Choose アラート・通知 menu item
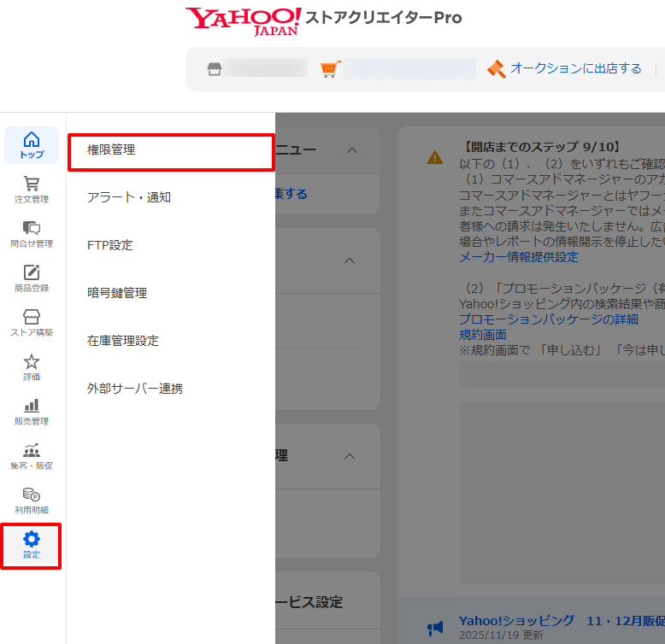 click(x=129, y=197)
